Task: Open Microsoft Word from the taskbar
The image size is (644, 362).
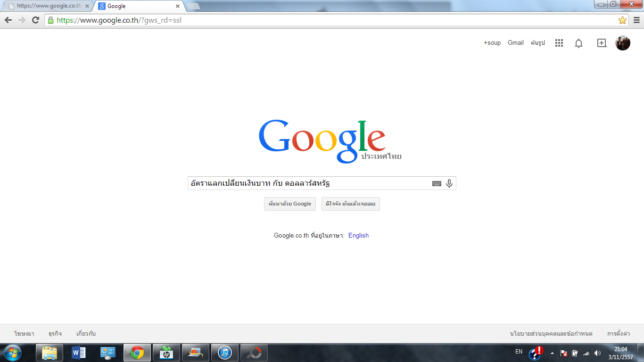Action: (79, 353)
